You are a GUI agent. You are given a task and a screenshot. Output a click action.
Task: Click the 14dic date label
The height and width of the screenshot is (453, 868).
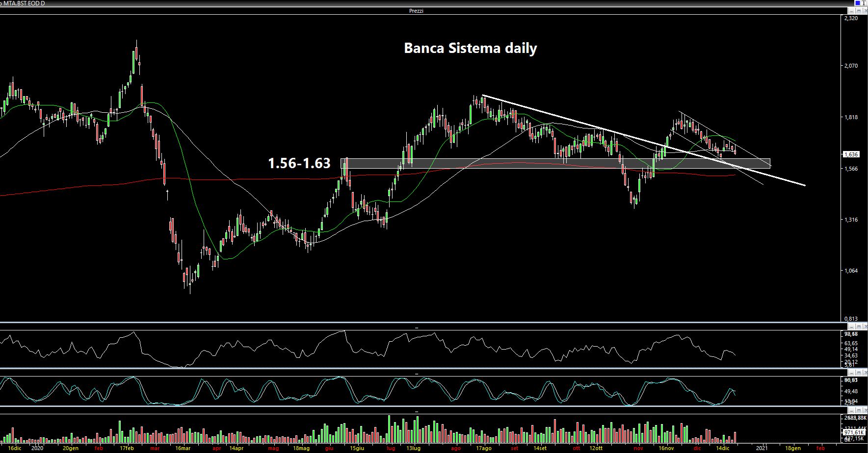[723, 449]
